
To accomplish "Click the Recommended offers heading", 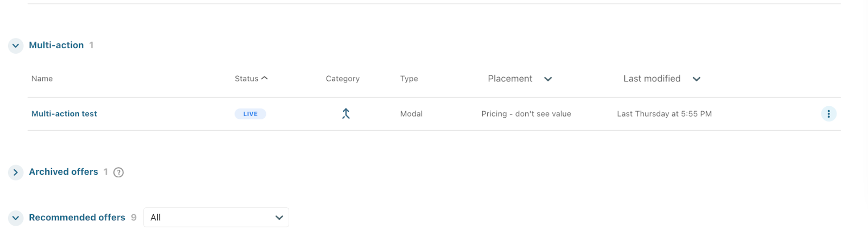I will (x=77, y=218).
